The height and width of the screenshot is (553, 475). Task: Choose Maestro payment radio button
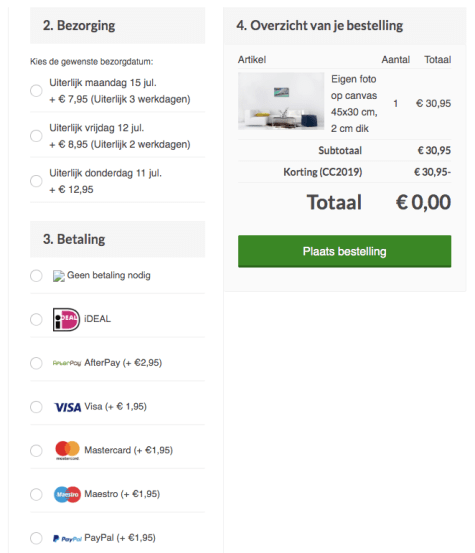[x=36, y=494]
